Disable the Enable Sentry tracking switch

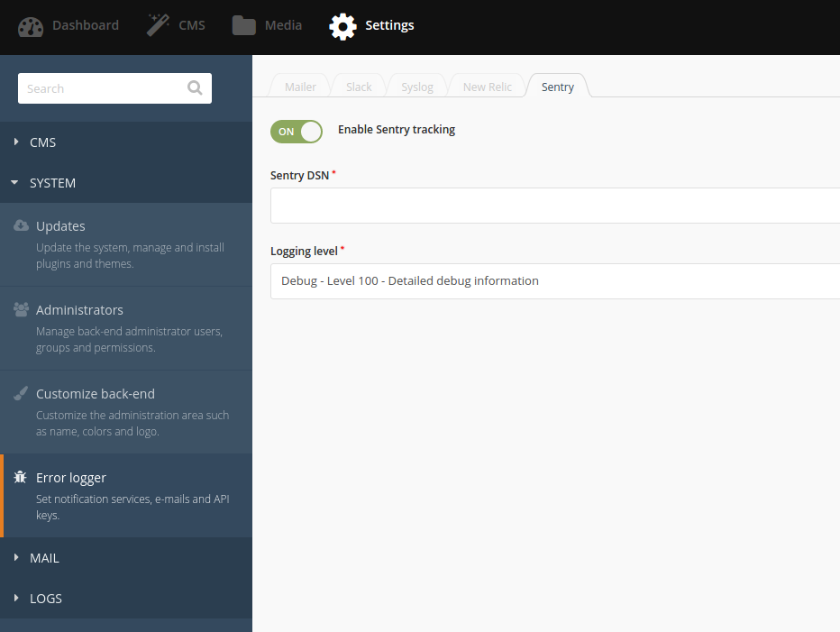pos(297,132)
